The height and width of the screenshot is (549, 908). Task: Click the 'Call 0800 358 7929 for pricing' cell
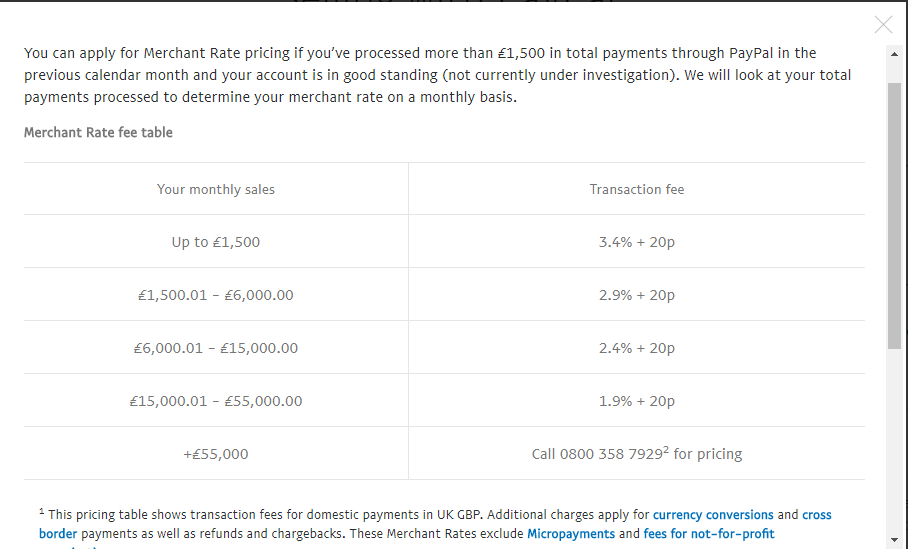637,454
